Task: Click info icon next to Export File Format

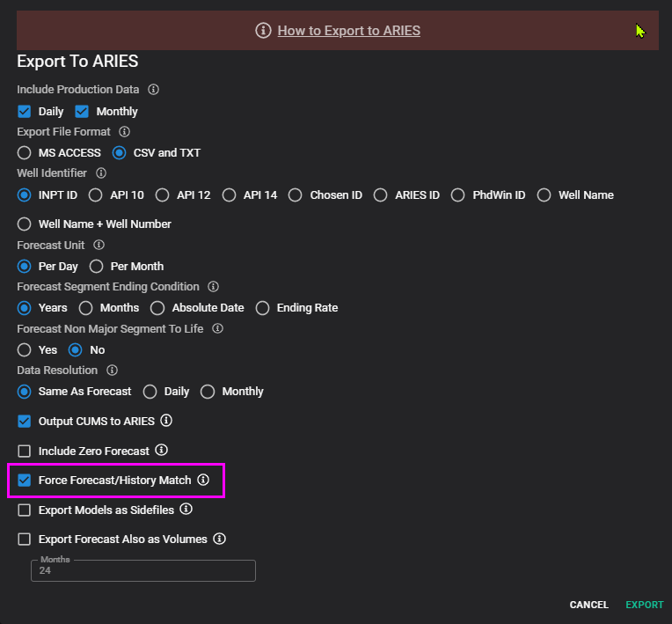Action: (124, 132)
